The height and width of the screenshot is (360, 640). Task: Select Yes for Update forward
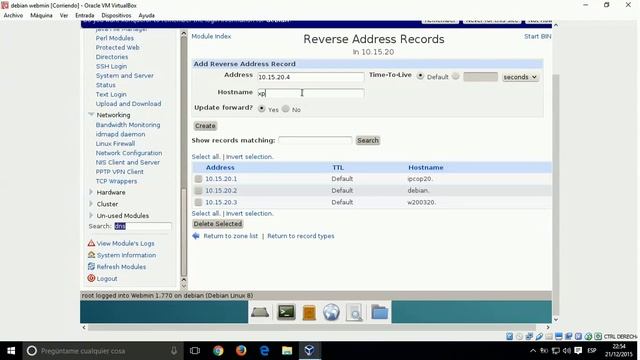pyautogui.click(x=262, y=109)
